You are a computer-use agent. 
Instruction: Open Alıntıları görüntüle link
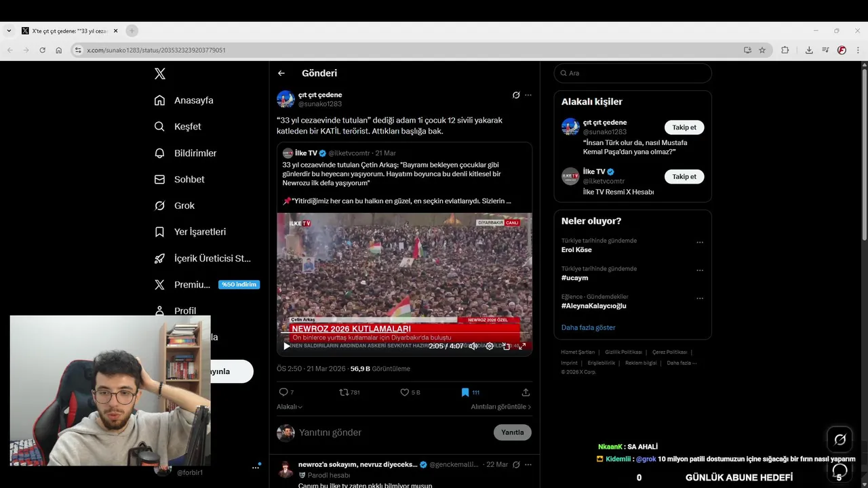click(x=501, y=407)
